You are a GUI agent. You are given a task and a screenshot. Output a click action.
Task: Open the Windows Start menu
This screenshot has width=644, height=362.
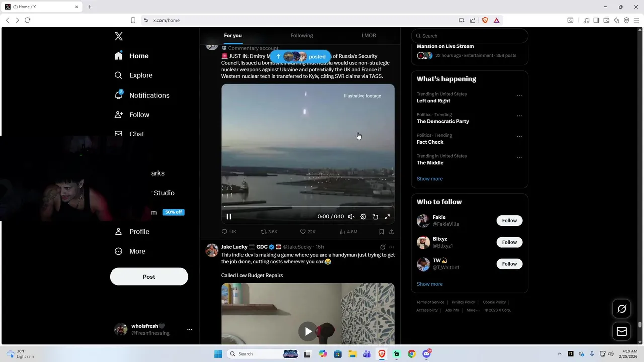click(218, 354)
